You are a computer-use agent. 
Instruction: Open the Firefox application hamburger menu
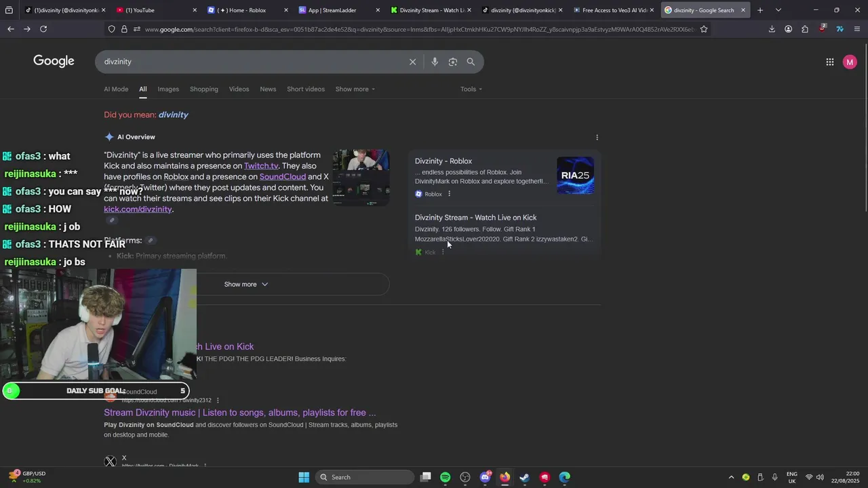click(x=857, y=29)
